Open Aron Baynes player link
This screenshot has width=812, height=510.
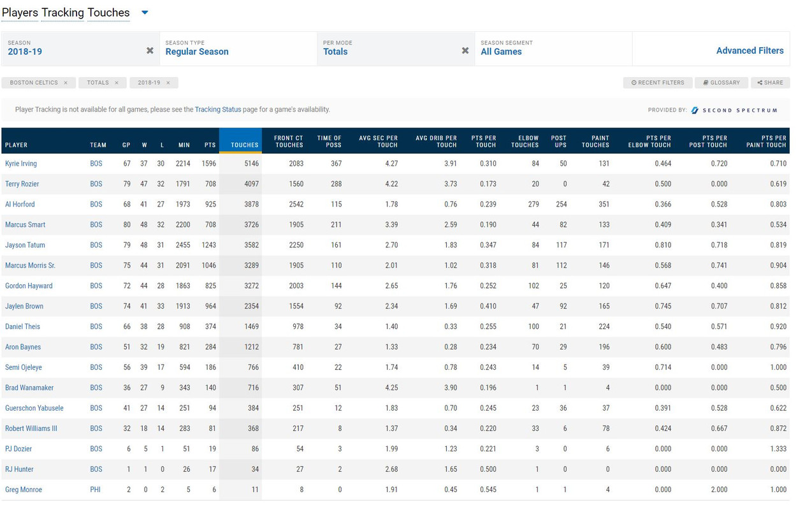pyautogui.click(x=23, y=347)
